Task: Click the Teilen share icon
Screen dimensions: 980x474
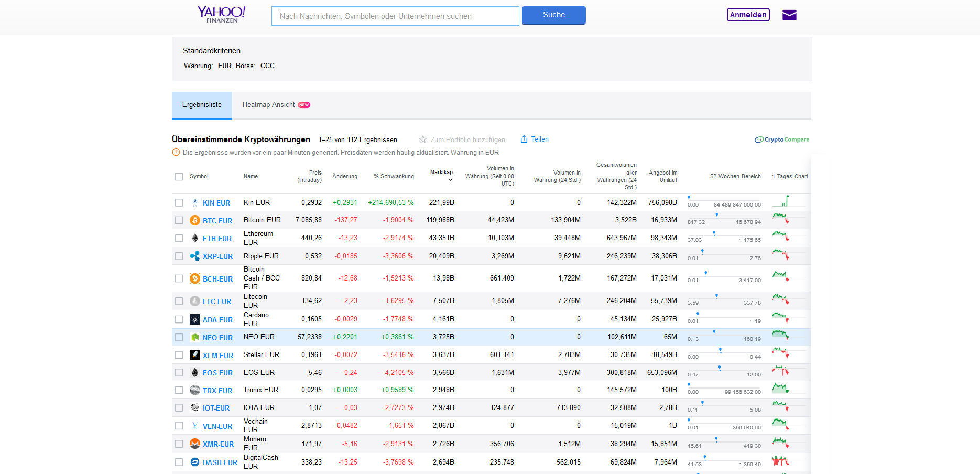Action: click(524, 139)
